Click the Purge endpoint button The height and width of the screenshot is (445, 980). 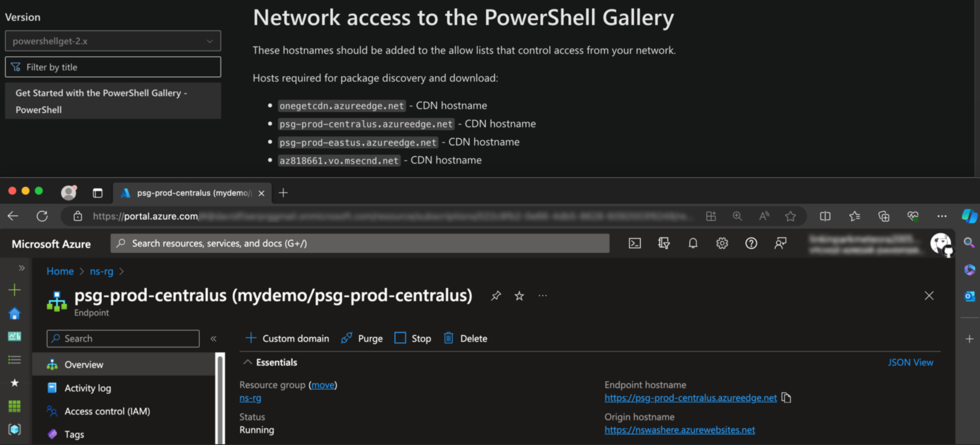pos(362,338)
